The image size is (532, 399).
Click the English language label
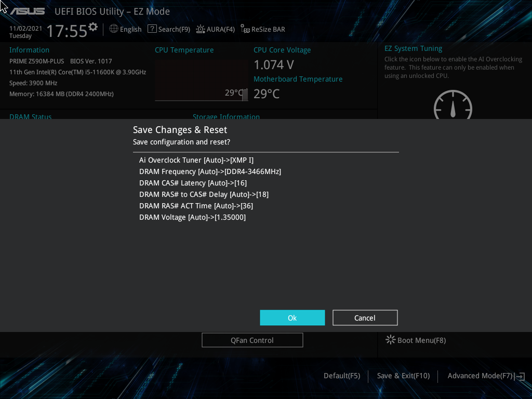(x=130, y=29)
